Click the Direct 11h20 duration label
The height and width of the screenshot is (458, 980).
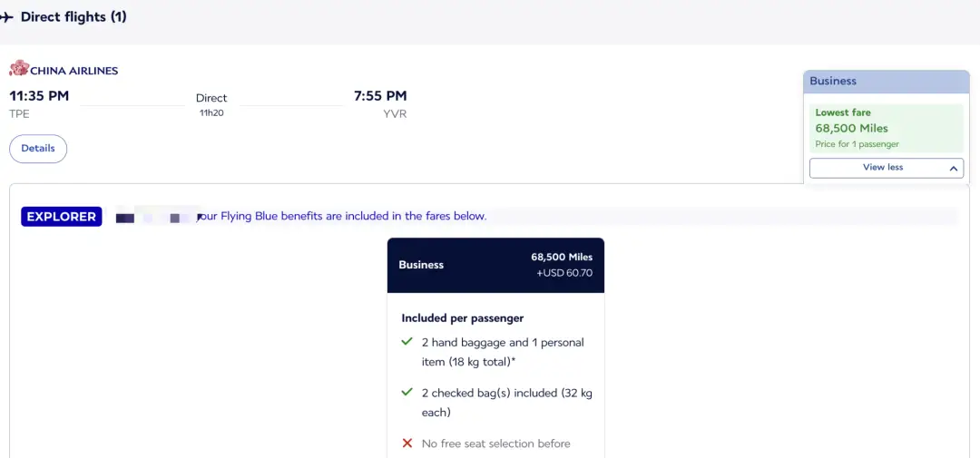tap(211, 104)
